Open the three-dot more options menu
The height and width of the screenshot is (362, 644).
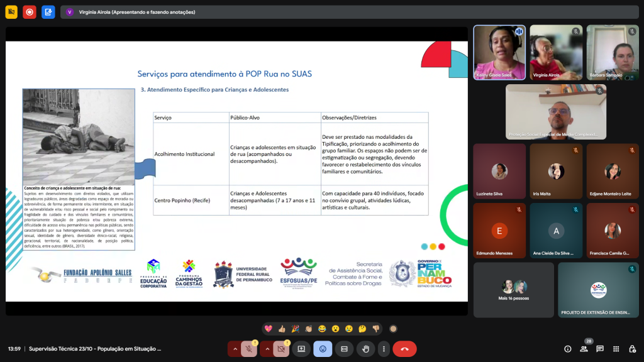(383, 349)
